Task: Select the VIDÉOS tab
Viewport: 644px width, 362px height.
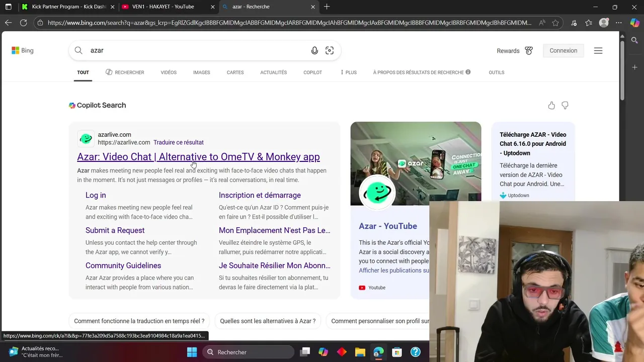Action: tap(169, 72)
